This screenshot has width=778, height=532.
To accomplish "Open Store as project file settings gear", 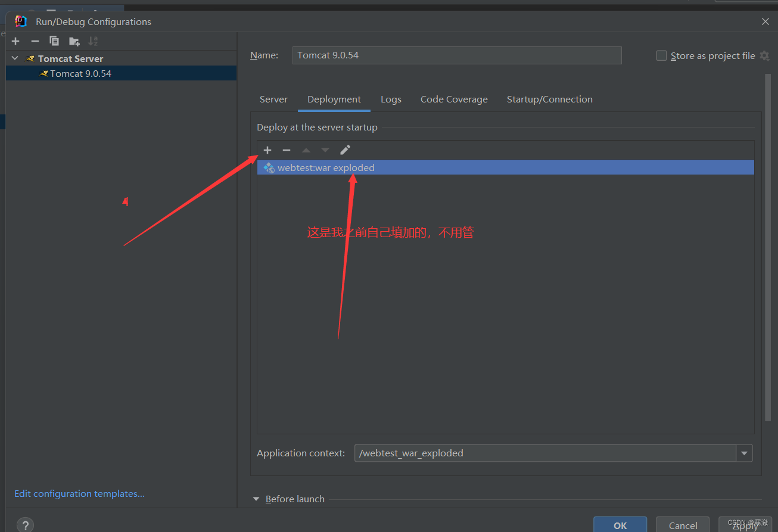I will [x=765, y=56].
